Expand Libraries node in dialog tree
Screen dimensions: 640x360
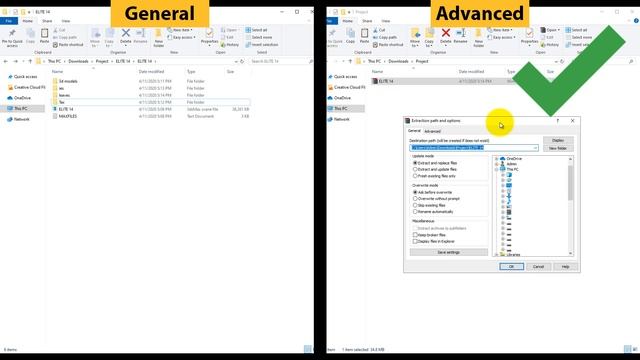coord(497,255)
